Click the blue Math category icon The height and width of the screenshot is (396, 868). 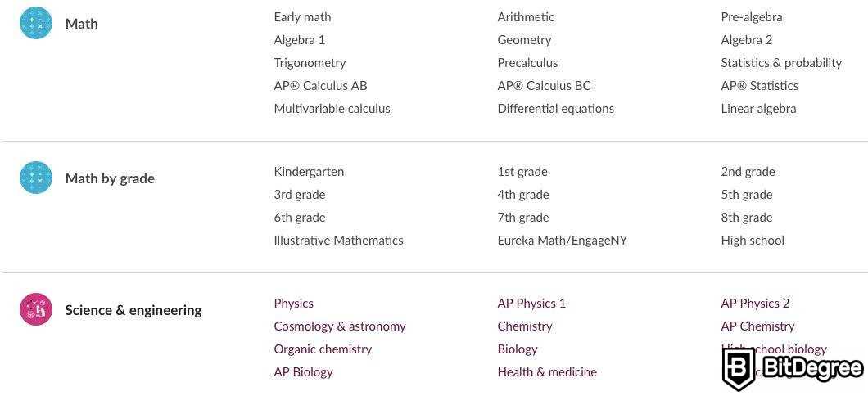[36, 24]
